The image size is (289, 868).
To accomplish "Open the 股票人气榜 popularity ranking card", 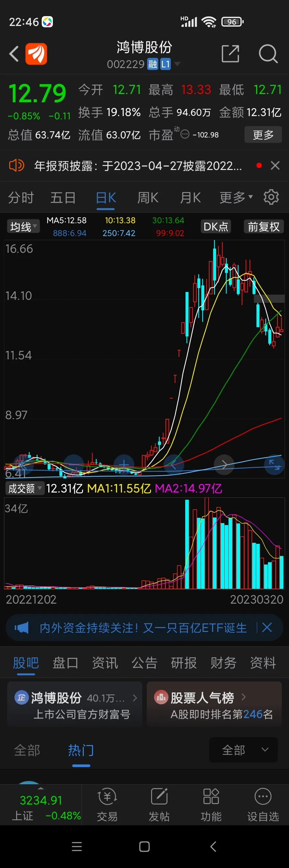I will coord(214,704).
